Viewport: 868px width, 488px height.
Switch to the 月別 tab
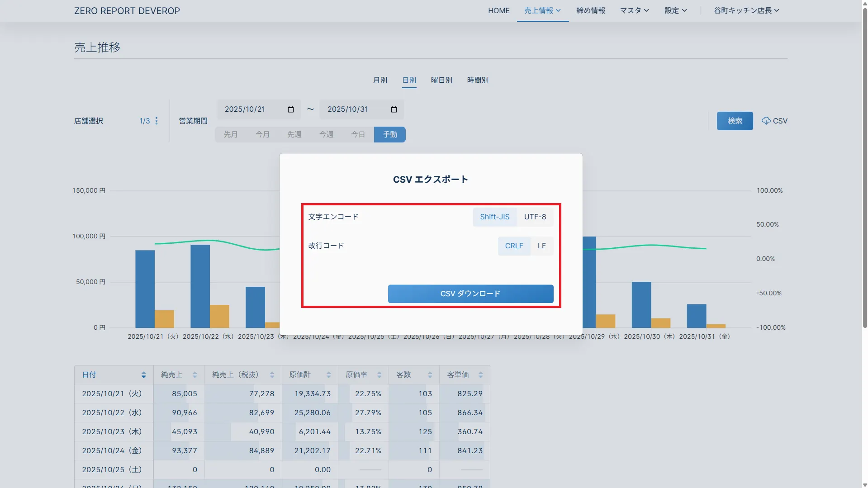click(379, 80)
